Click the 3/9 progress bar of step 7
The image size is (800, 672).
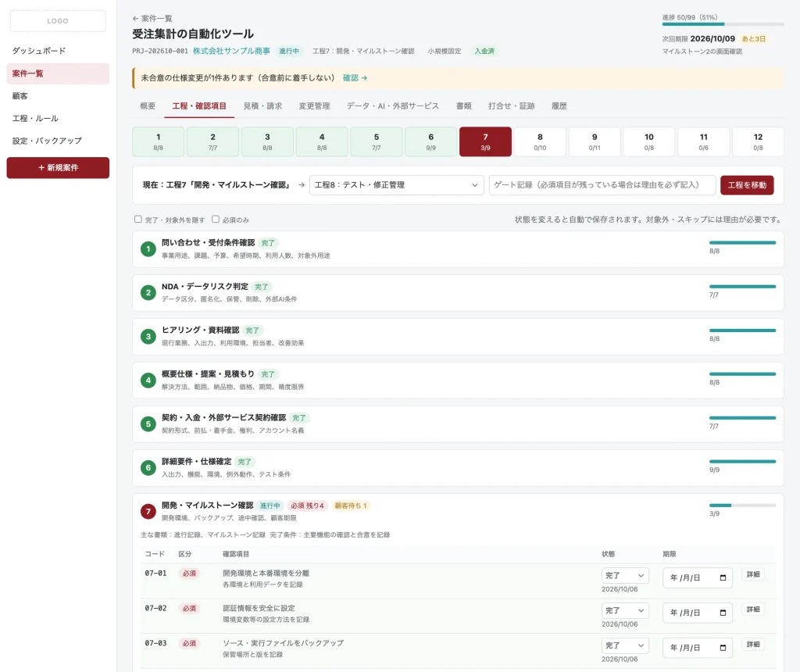click(x=742, y=506)
